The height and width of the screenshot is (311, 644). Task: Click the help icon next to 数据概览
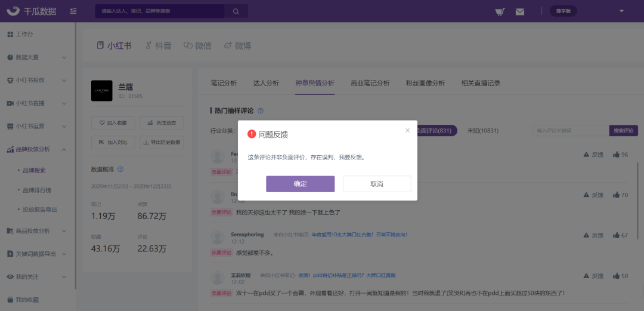[120, 169]
